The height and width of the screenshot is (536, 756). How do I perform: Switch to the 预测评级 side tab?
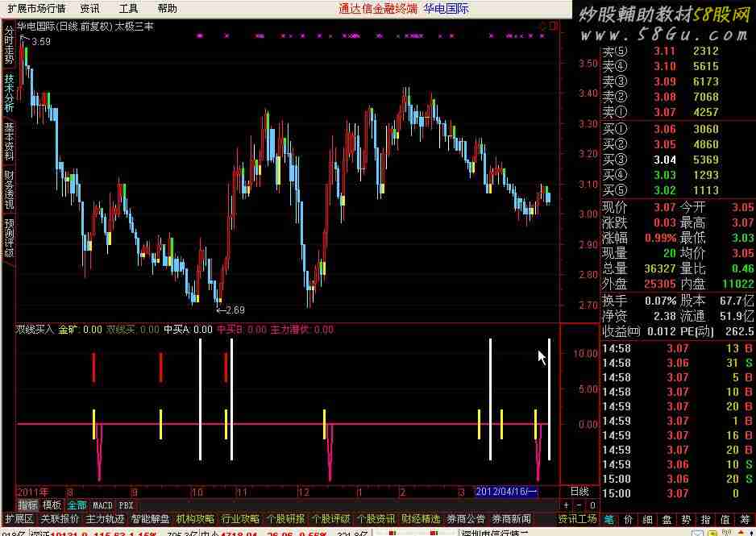click(x=9, y=237)
